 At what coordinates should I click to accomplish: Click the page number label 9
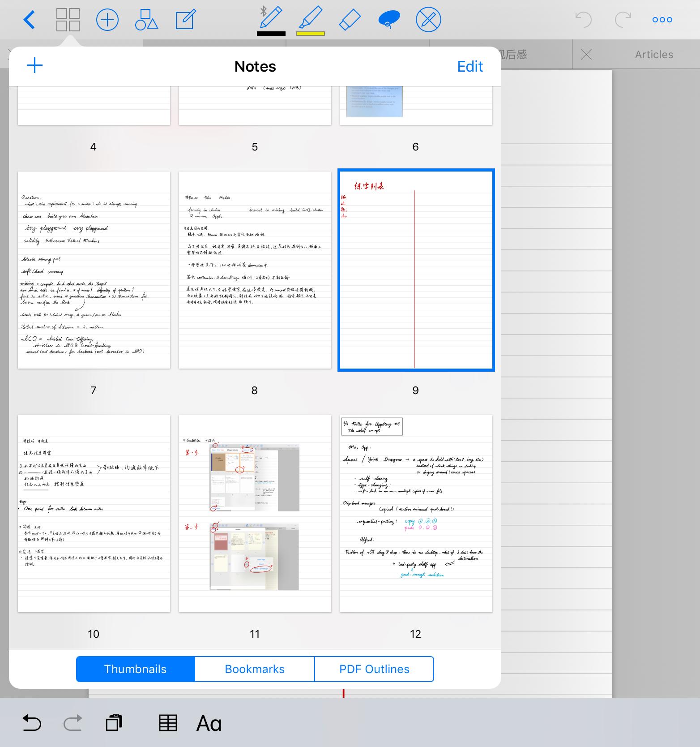tap(415, 391)
